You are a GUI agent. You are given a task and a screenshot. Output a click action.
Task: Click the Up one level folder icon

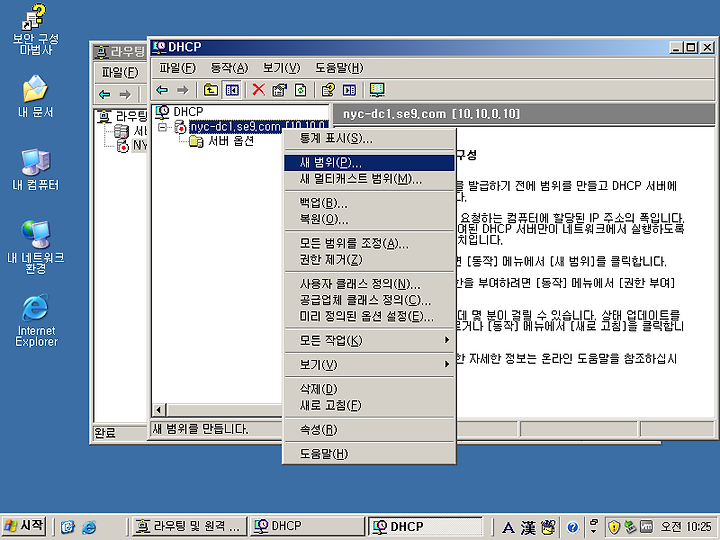(x=211, y=90)
